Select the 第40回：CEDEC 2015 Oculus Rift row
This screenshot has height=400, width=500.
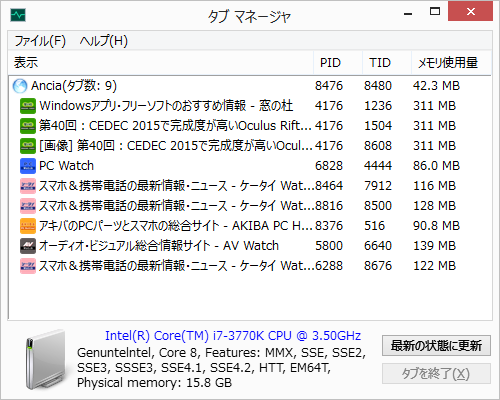point(250,126)
